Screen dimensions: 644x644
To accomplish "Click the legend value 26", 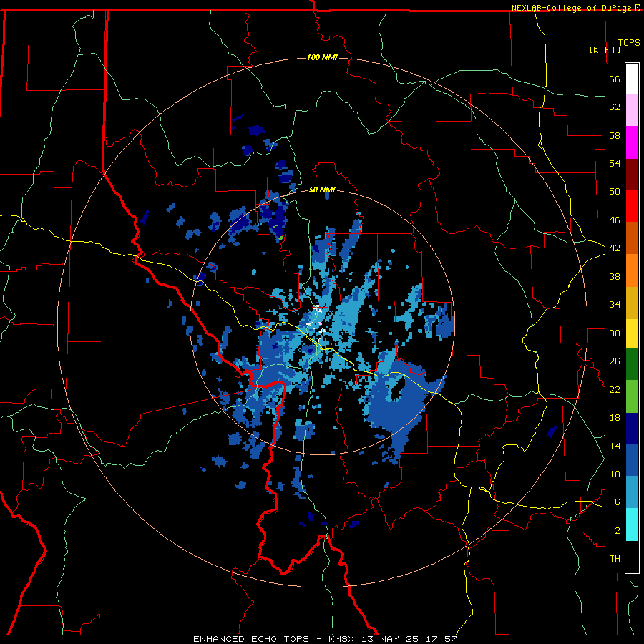I will point(615,361).
